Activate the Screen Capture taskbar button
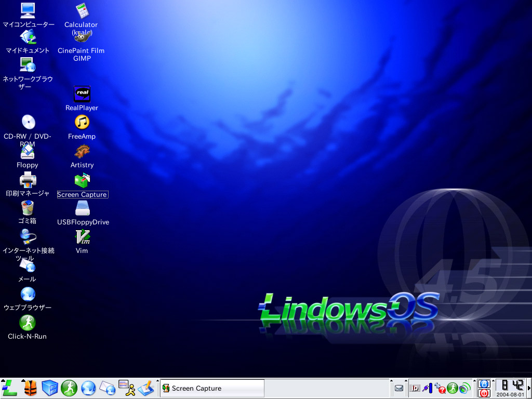Screen dimensions: 532x399 [212, 388]
